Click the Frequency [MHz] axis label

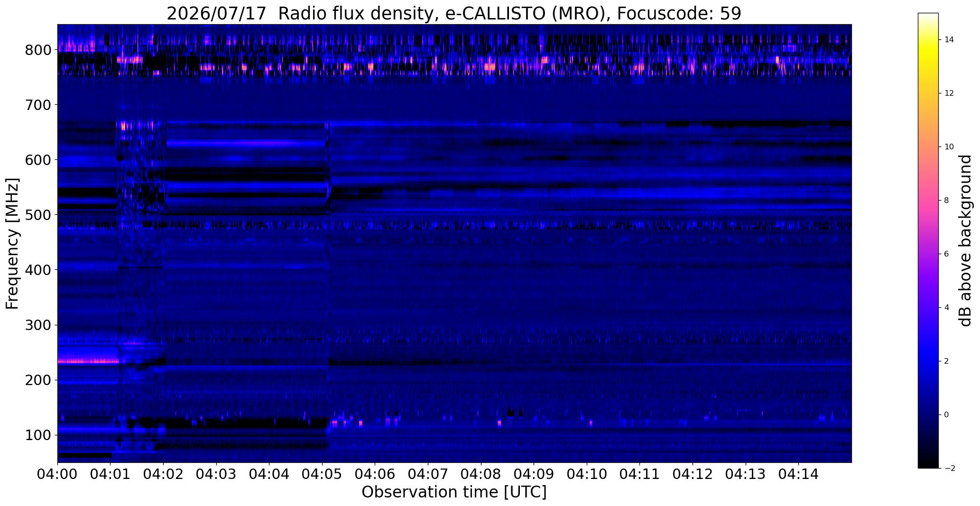[x=12, y=243]
